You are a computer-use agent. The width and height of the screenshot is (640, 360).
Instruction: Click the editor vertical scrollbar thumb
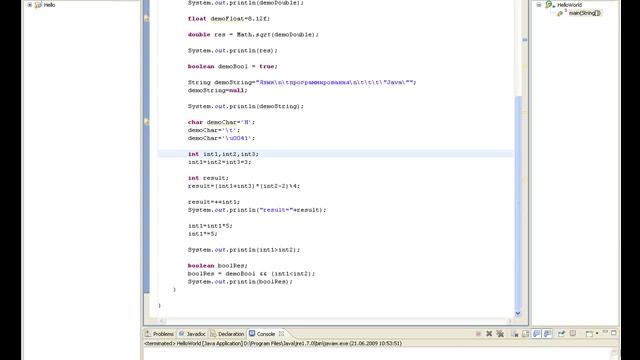[518, 202]
